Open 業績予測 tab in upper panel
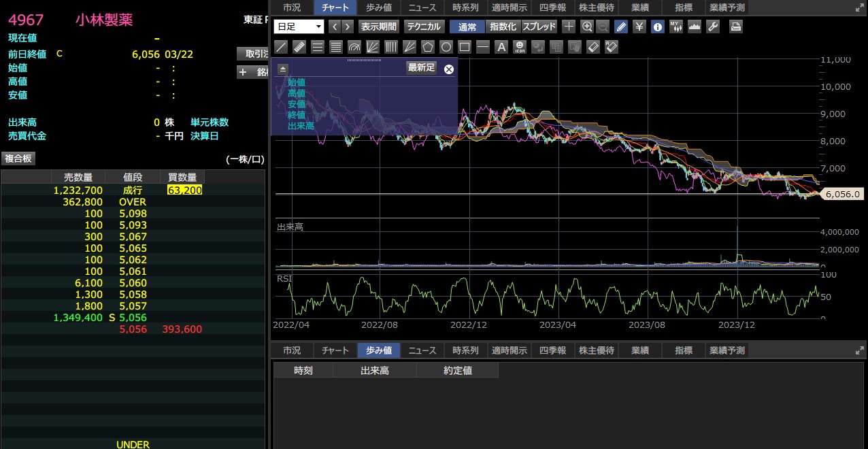This screenshot has width=868, height=449. [x=727, y=7]
